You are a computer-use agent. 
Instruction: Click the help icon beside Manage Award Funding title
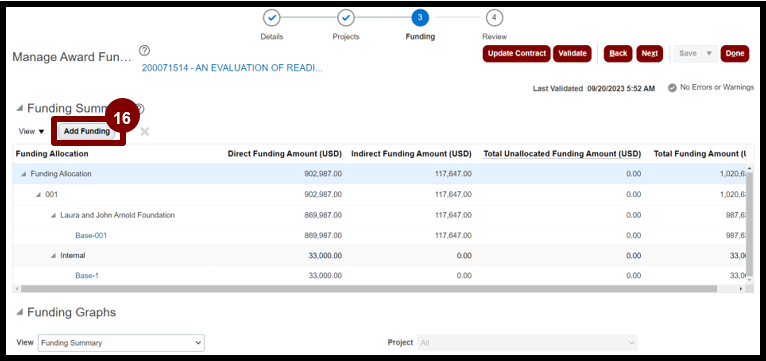click(x=144, y=50)
